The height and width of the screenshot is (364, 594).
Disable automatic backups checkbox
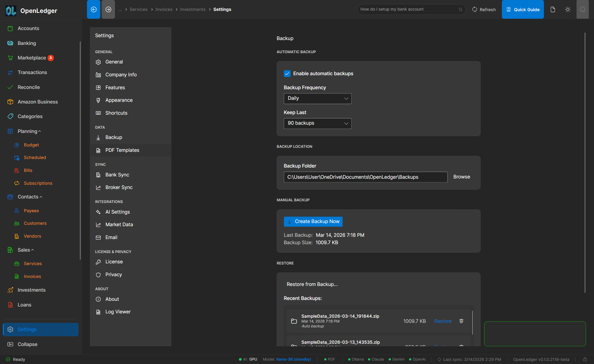coord(287,73)
